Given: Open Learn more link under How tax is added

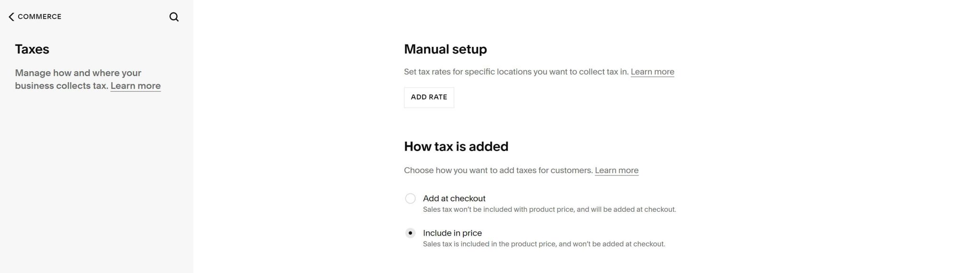Looking at the screenshot, I should pyautogui.click(x=616, y=170).
